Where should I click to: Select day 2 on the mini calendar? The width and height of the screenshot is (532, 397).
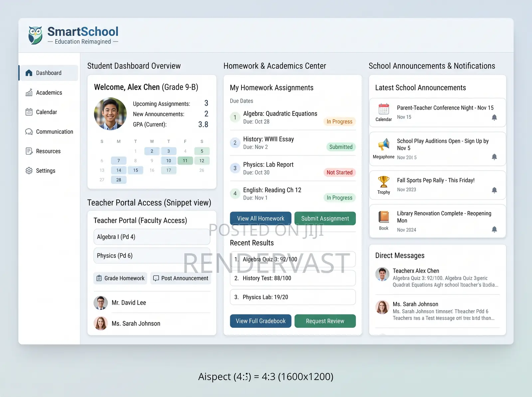152,151
